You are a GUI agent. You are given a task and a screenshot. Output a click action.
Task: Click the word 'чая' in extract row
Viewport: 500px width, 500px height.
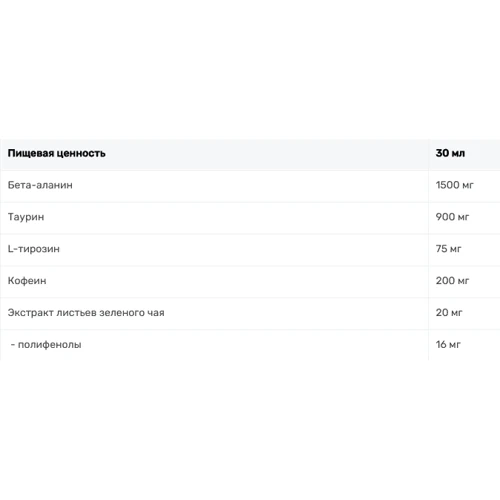pos(156,313)
